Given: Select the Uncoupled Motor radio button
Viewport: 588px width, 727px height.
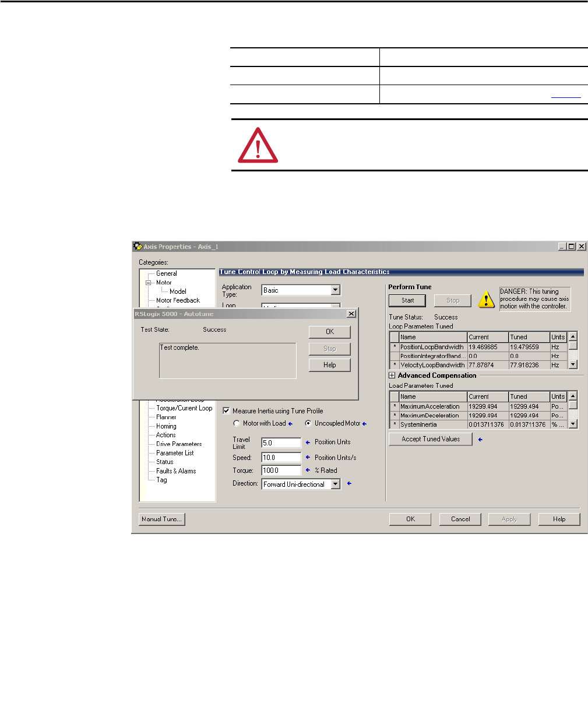Looking at the screenshot, I should tap(308, 424).
